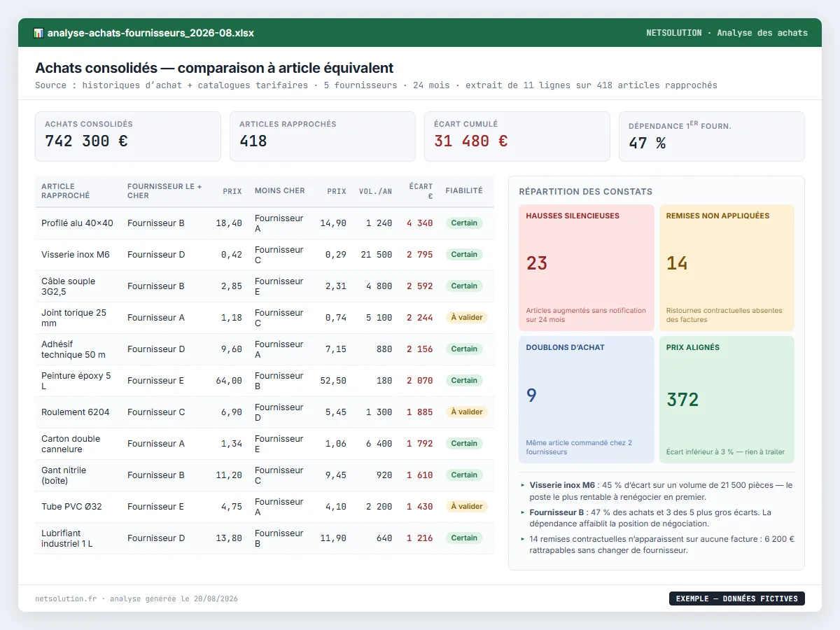Select the Écart cumulé 31 480 € card
This screenshot has height=630, width=840.
click(x=517, y=136)
